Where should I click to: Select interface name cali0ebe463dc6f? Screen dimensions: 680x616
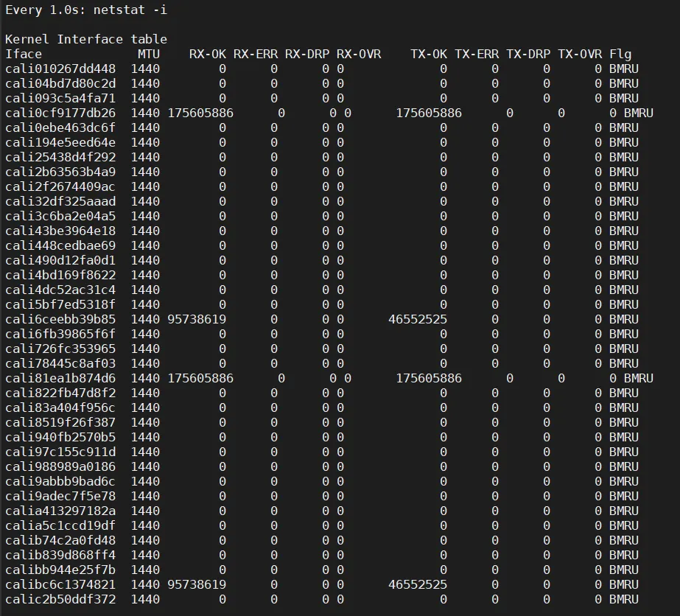(60, 128)
